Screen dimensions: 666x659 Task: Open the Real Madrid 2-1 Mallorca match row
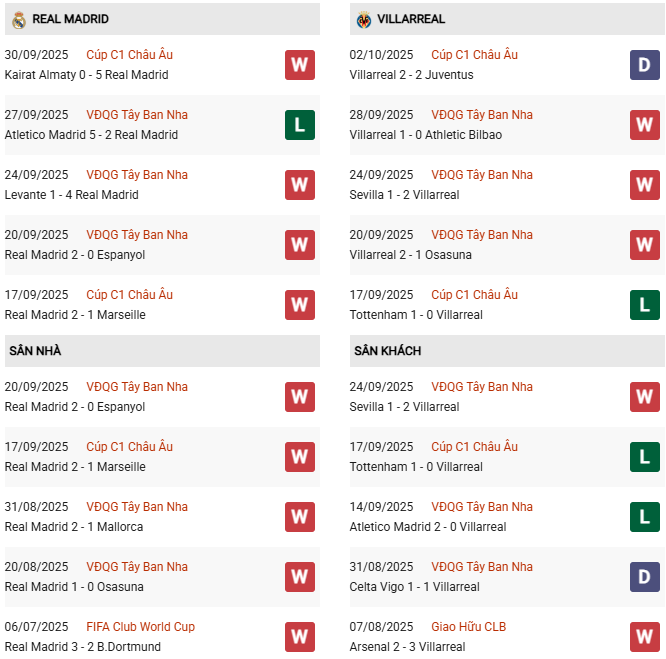pyautogui.click(x=74, y=527)
